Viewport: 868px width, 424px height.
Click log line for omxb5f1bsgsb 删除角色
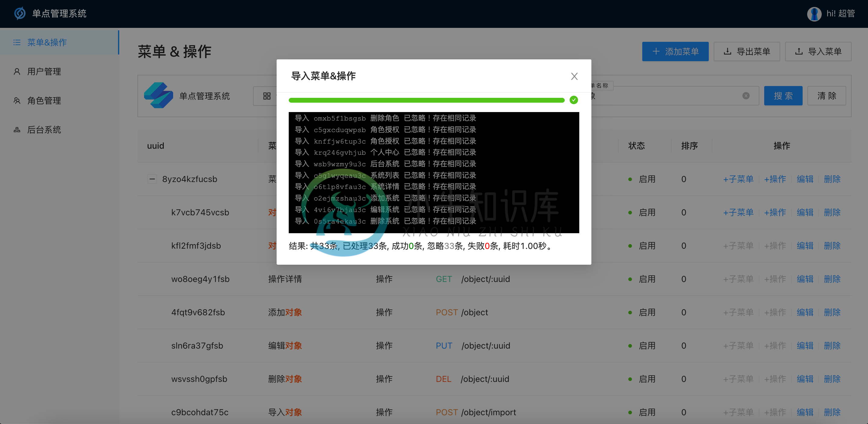385,118
